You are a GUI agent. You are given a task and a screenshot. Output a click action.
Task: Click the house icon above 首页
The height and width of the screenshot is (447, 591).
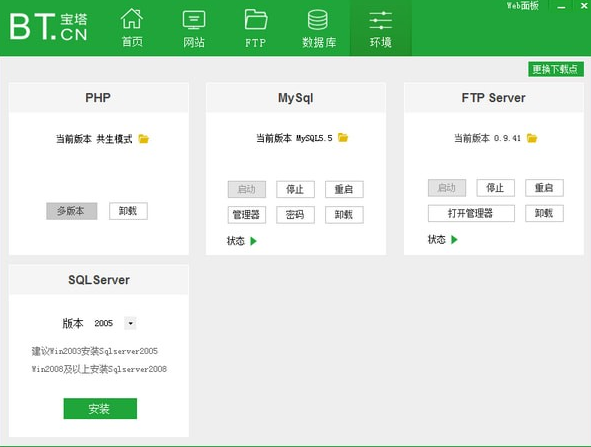pos(132,18)
